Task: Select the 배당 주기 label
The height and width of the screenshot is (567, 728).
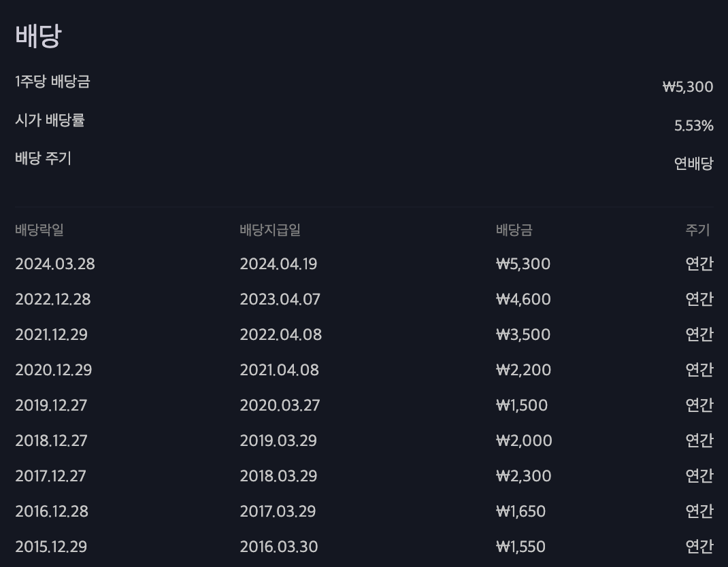Action: tap(43, 158)
